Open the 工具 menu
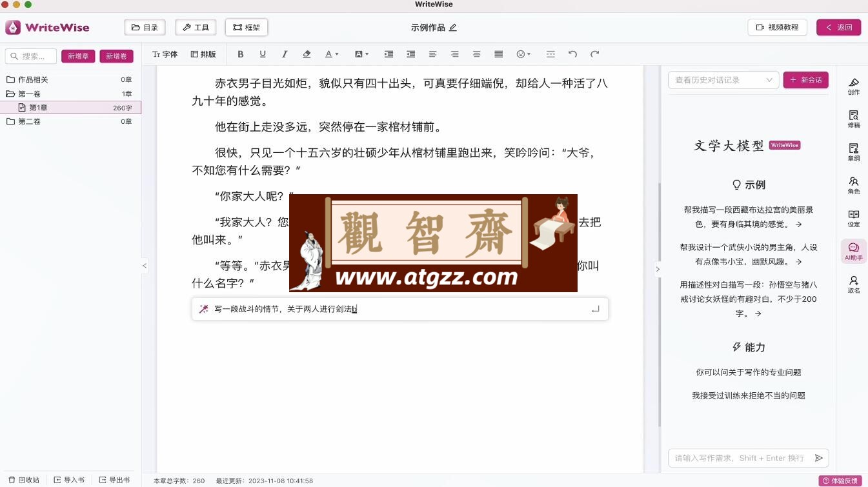The height and width of the screenshot is (487, 868). [196, 27]
